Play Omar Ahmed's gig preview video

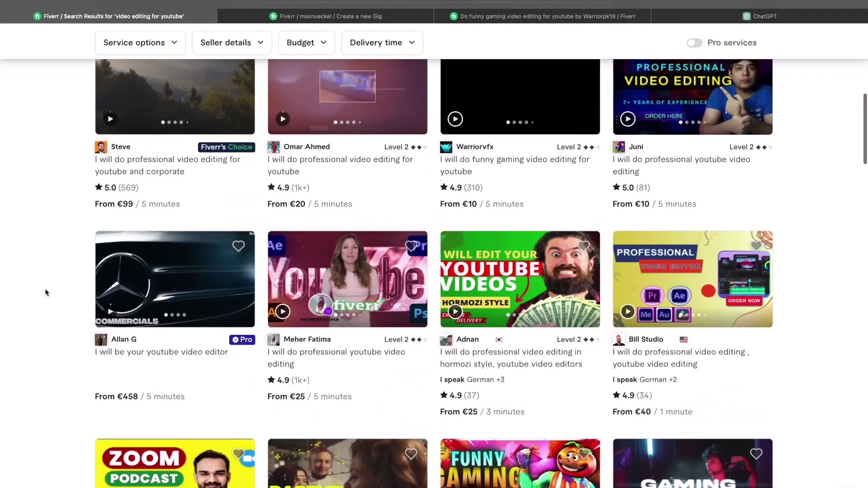(x=283, y=119)
